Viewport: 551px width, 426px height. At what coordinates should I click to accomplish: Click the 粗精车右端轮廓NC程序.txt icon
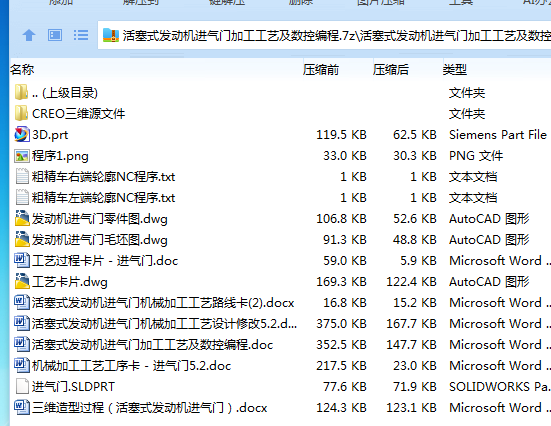(x=22, y=176)
